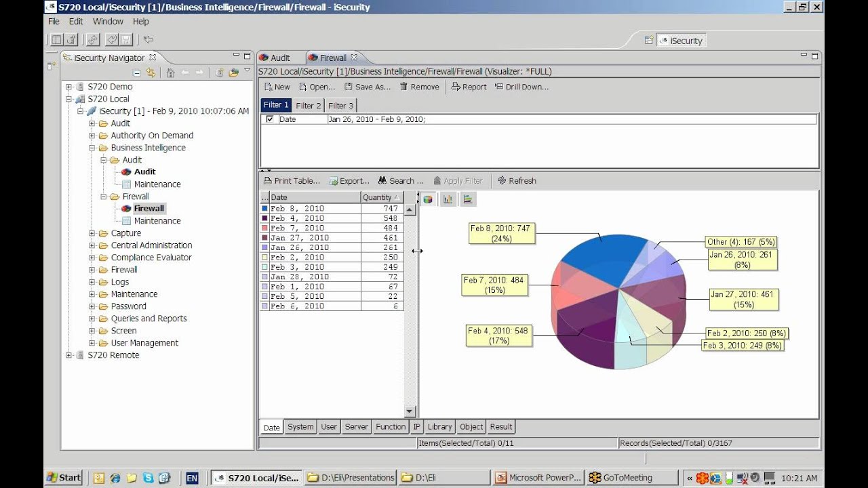Click the open perspective icon beside iSecurity

(x=648, y=41)
